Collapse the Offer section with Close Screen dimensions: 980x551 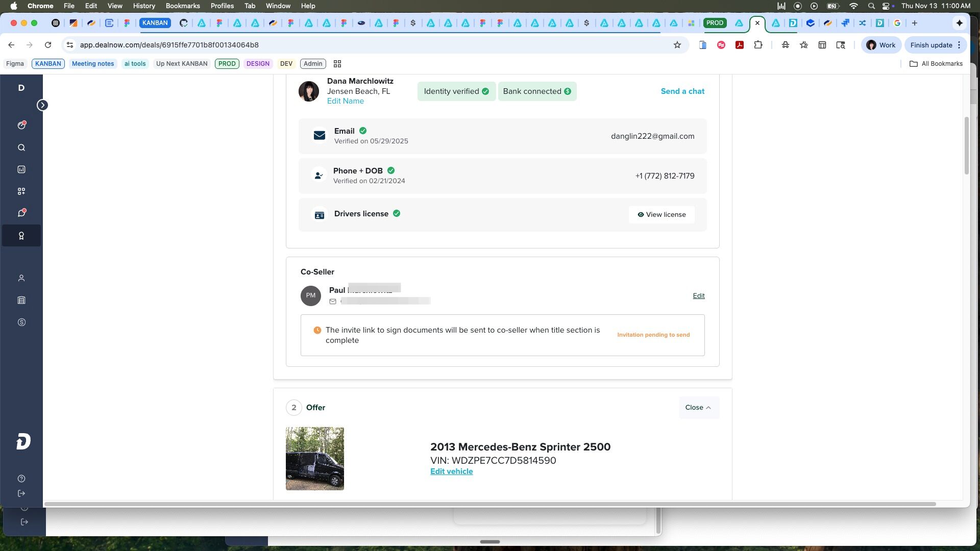pos(698,408)
